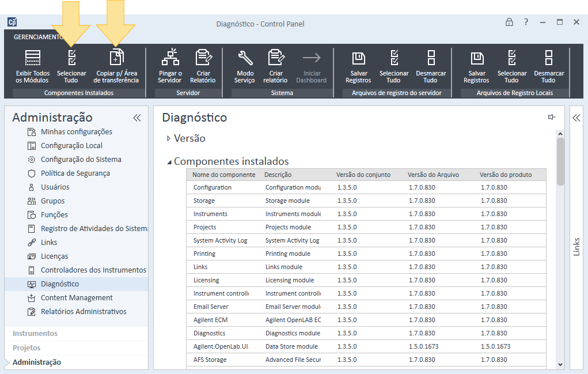Select the AFS Storage row
The width and height of the screenshot is (588, 374).
click(366, 360)
